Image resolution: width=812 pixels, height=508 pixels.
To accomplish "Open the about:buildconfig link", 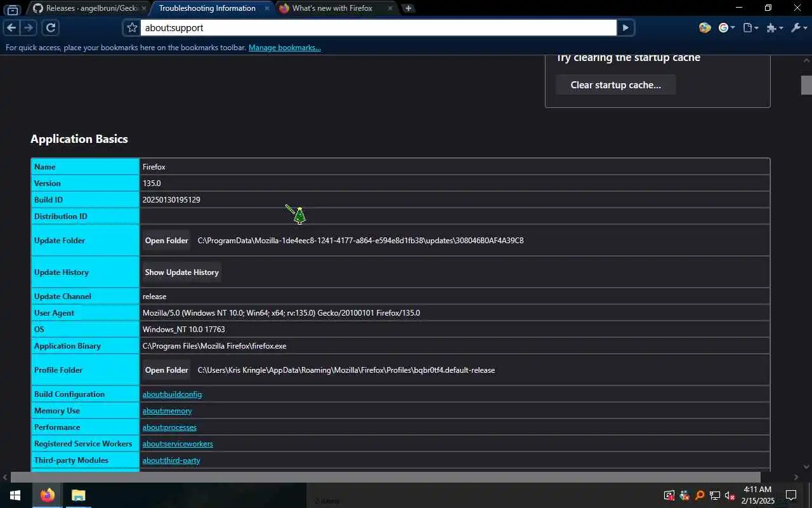I will pos(172,394).
